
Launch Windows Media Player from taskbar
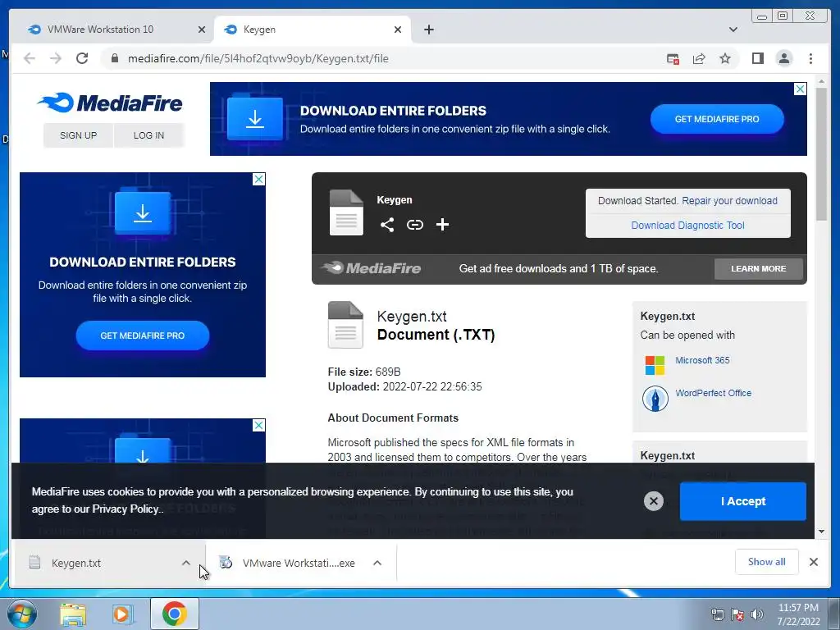(122, 614)
